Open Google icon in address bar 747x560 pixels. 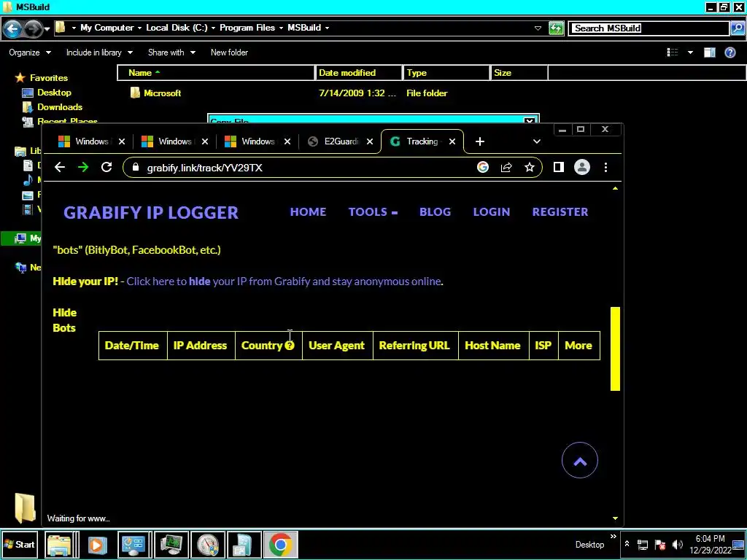483,167
